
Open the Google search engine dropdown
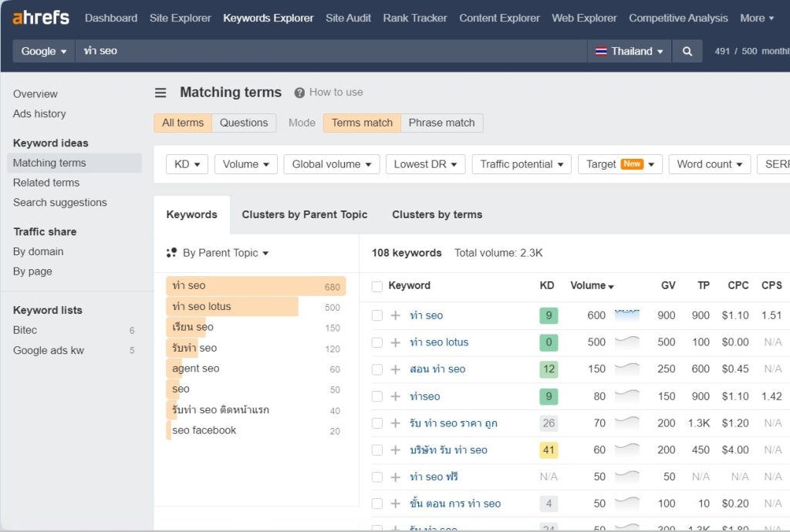(44, 51)
